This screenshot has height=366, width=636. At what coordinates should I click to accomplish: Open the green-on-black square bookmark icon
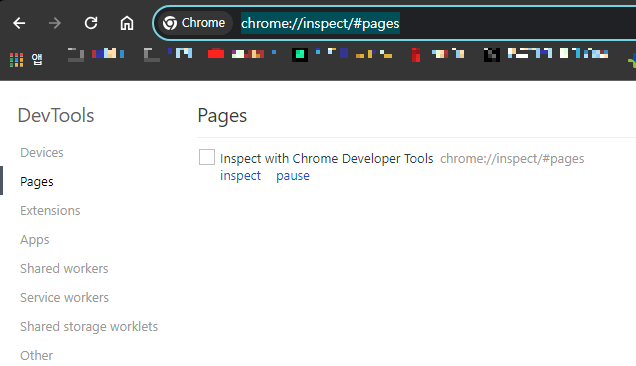click(x=300, y=54)
